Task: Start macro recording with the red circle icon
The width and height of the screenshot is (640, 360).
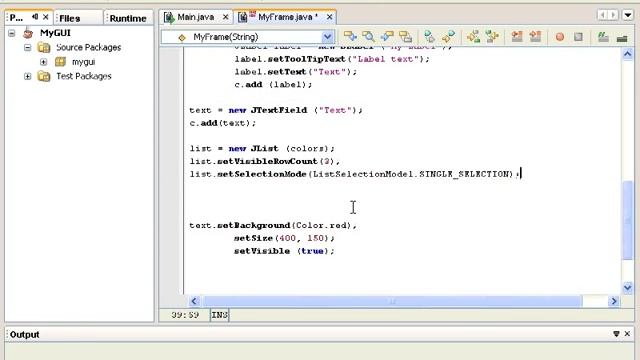Action: 560,37
